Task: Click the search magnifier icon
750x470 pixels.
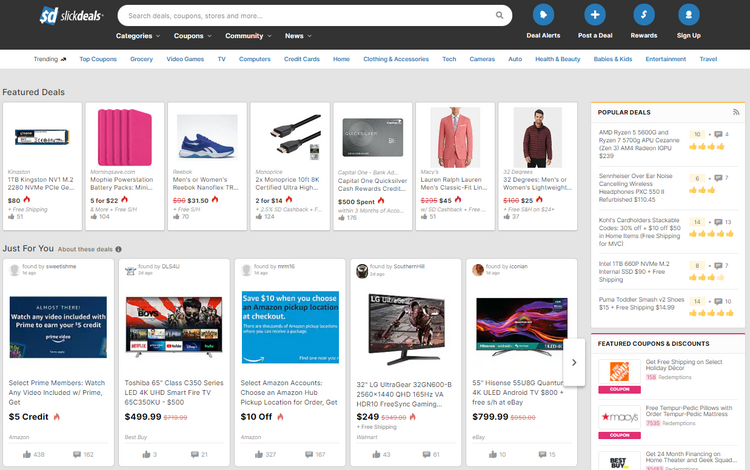Action: click(x=499, y=15)
